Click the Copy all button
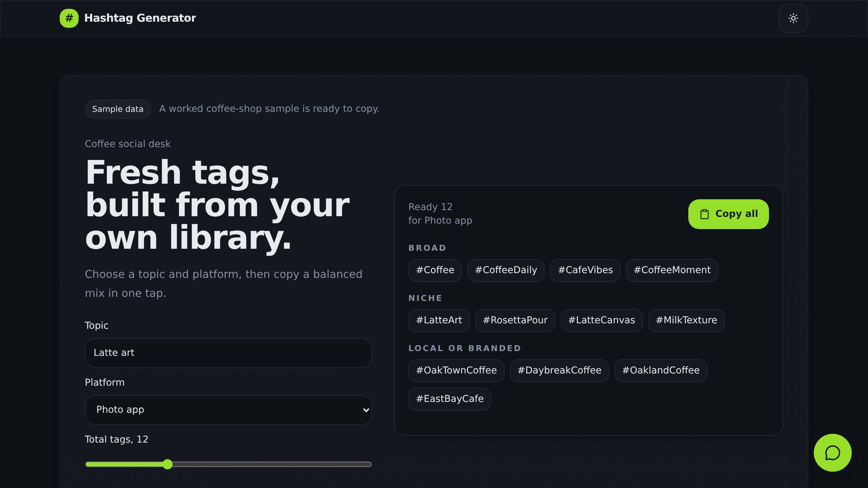Screen dimensions: 868x488 pyautogui.click(x=728, y=214)
